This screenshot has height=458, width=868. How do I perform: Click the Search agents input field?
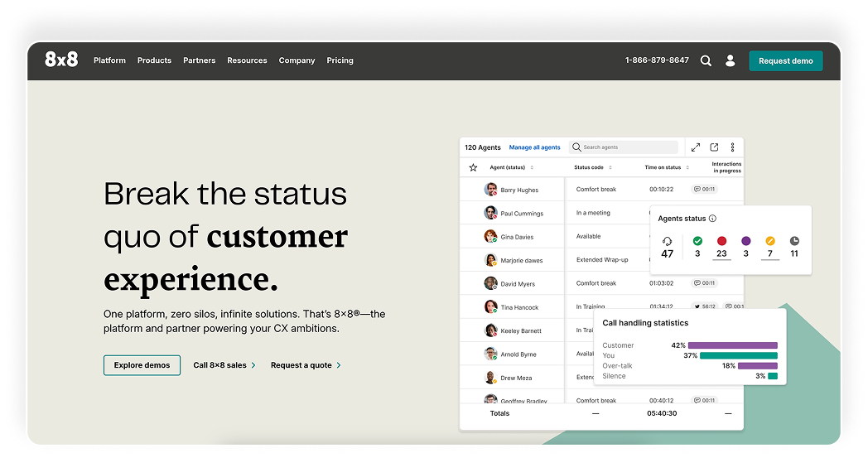(x=624, y=147)
